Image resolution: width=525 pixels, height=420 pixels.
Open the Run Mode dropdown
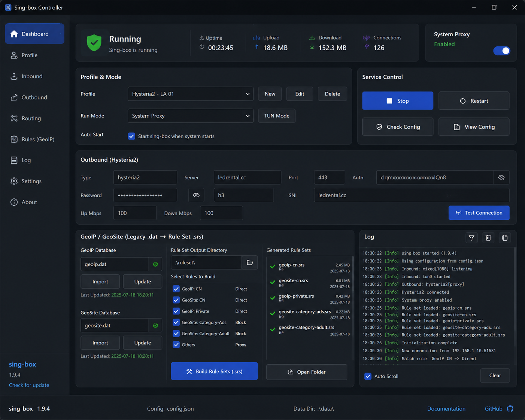point(191,116)
